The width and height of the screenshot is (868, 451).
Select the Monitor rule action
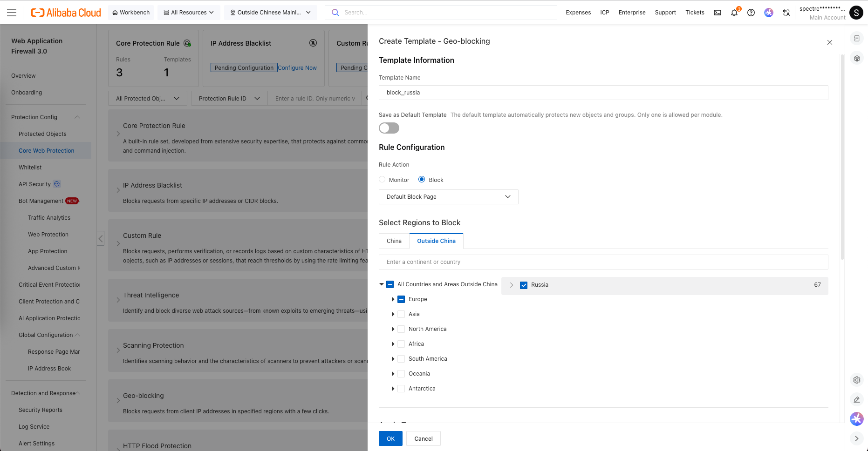click(383, 180)
